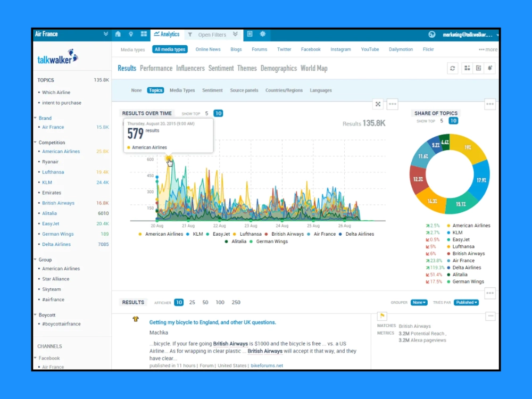Screen dimensions: 532x399
Task: Open the three-dot menu above Results list
Action: 490,293
